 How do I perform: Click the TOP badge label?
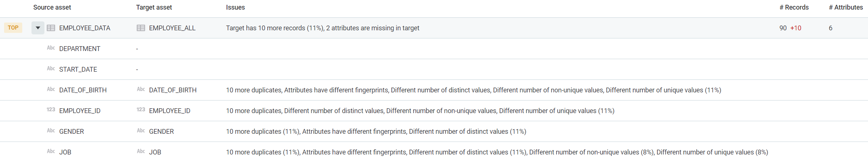coord(13,28)
